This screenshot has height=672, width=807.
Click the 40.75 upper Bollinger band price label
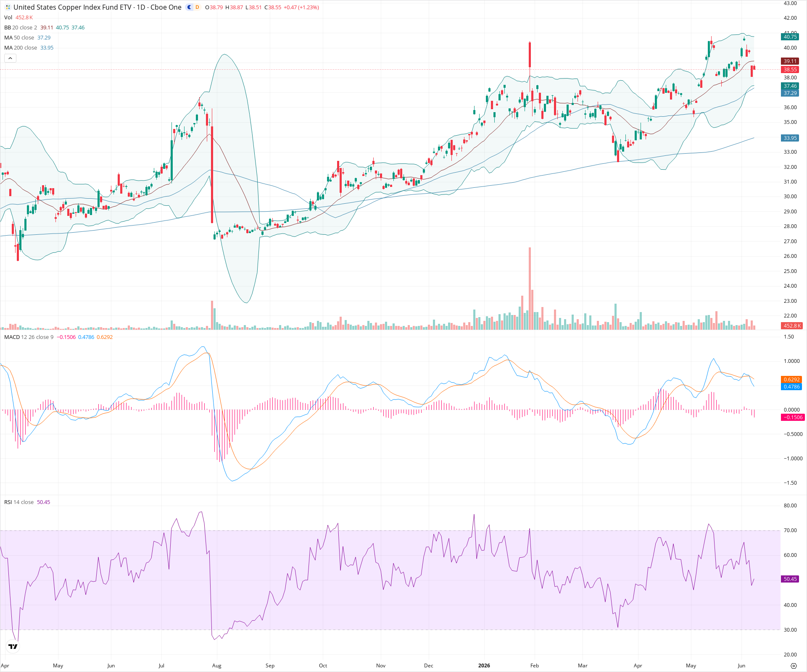pos(790,37)
